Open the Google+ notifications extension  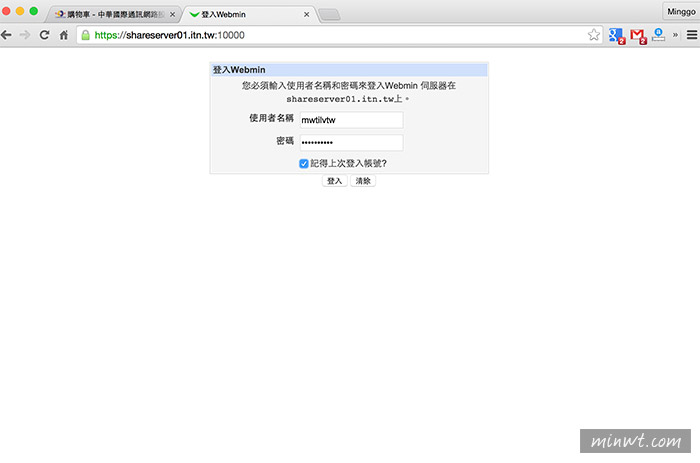617,35
